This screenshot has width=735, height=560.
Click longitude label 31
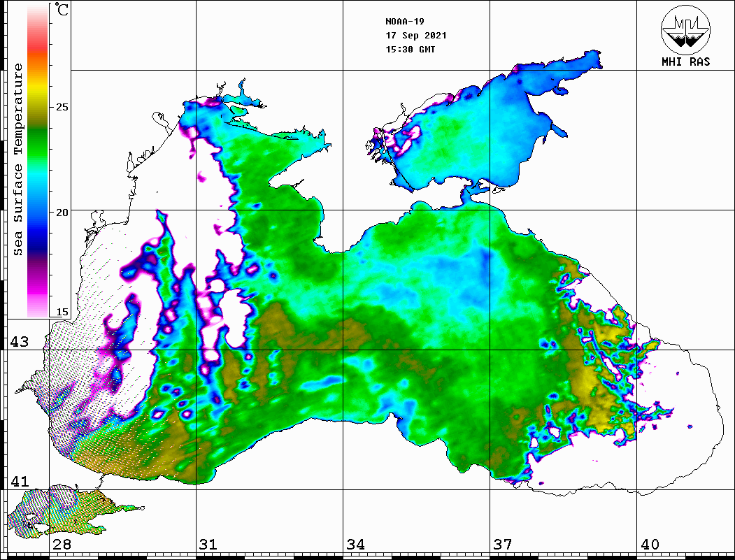[208, 544]
